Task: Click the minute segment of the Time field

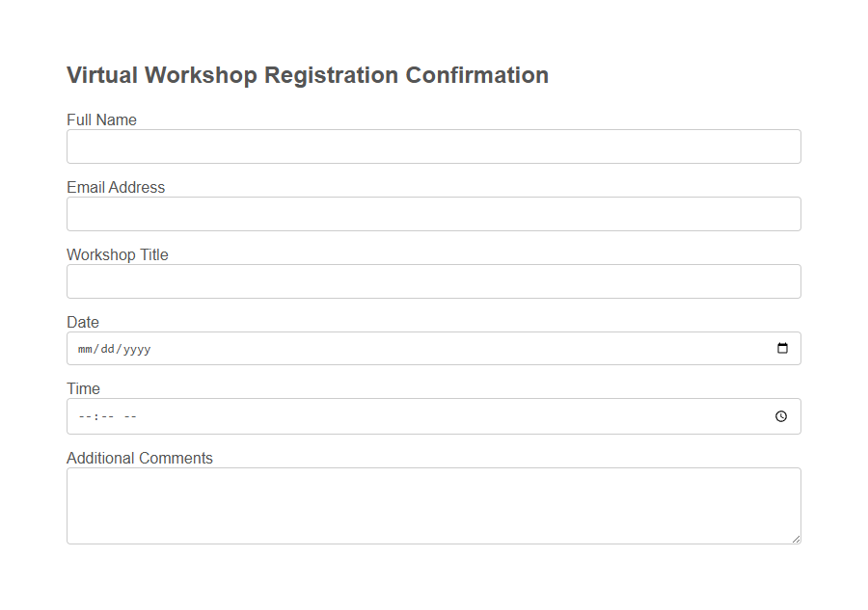Action: [106, 417]
